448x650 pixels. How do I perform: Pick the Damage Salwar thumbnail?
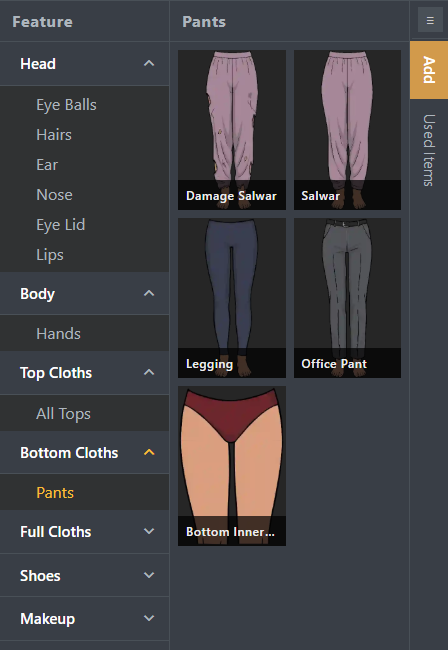[x=232, y=130]
